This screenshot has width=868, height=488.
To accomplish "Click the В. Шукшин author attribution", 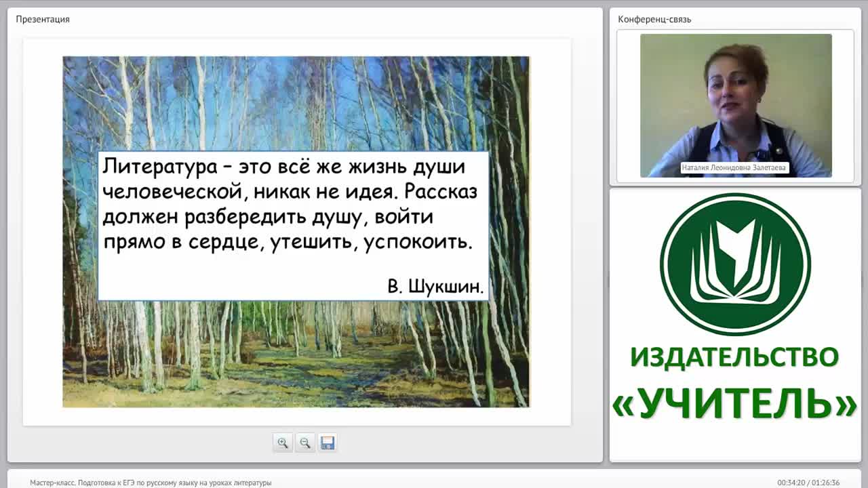I will pos(435,286).
